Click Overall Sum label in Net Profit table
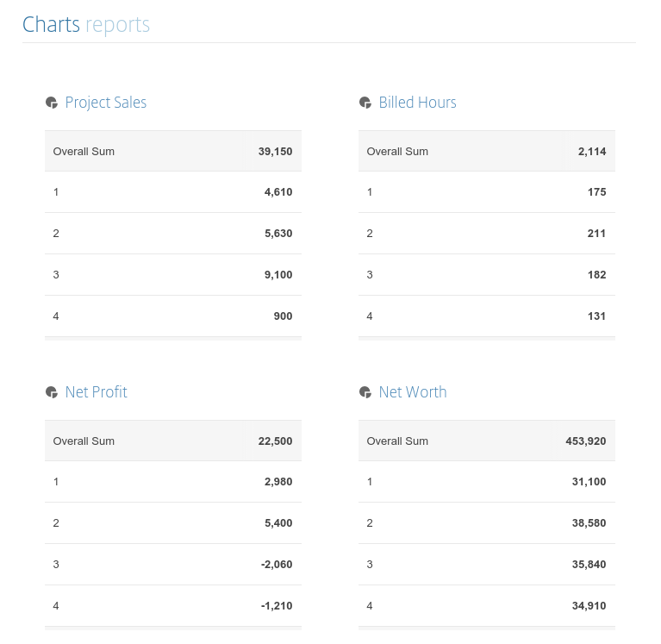 click(84, 441)
